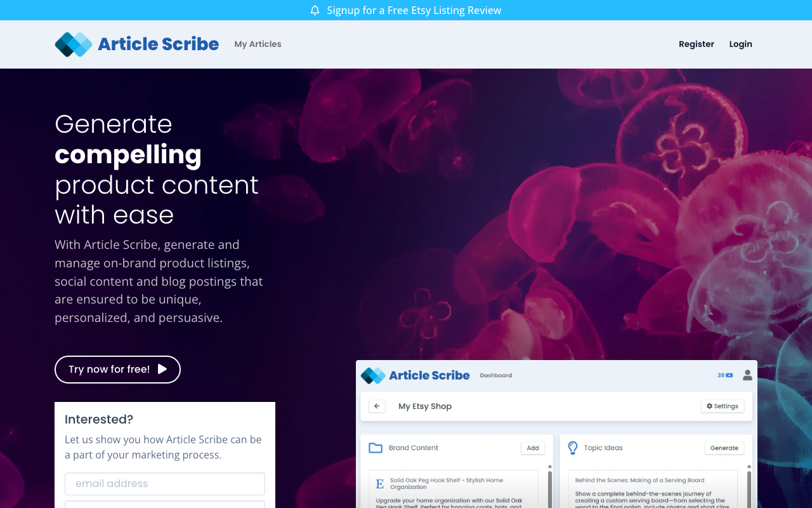Viewport: 812px width, 508px height.
Task: Go to the Register page
Action: pos(697,44)
